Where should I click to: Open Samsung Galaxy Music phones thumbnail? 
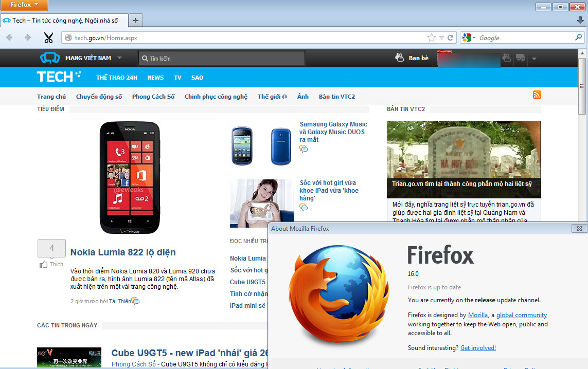261,145
